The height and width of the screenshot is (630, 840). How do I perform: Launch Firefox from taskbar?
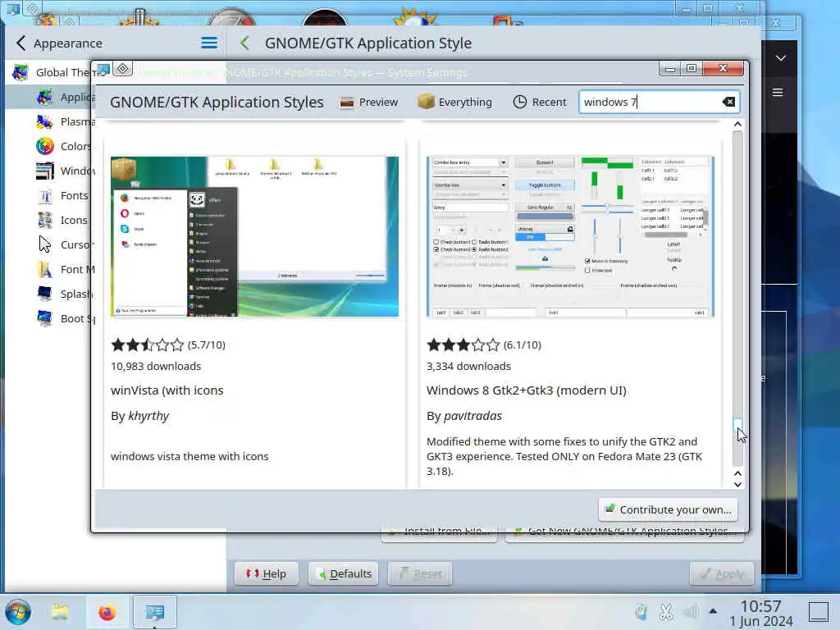107,612
